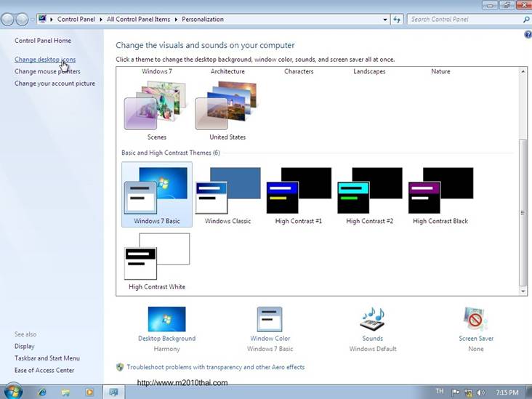Click the theme list scrollbar up arrow
Image resolution: width=532 pixels, height=399 pixels.
pyautogui.click(x=523, y=71)
